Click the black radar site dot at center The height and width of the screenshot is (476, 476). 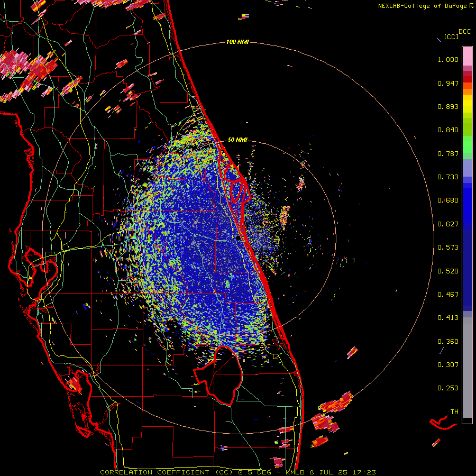(237, 238)
